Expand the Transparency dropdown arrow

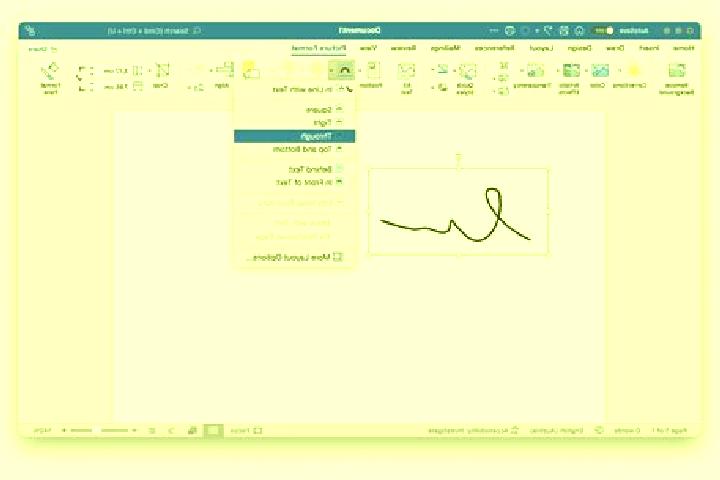point(522,71)
